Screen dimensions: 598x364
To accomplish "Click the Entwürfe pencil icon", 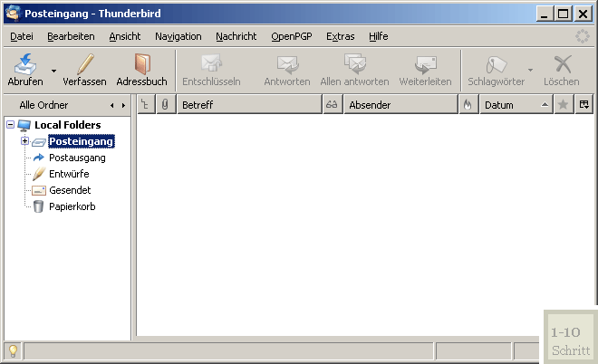I will pyautogui.click(x=39, y=174).
